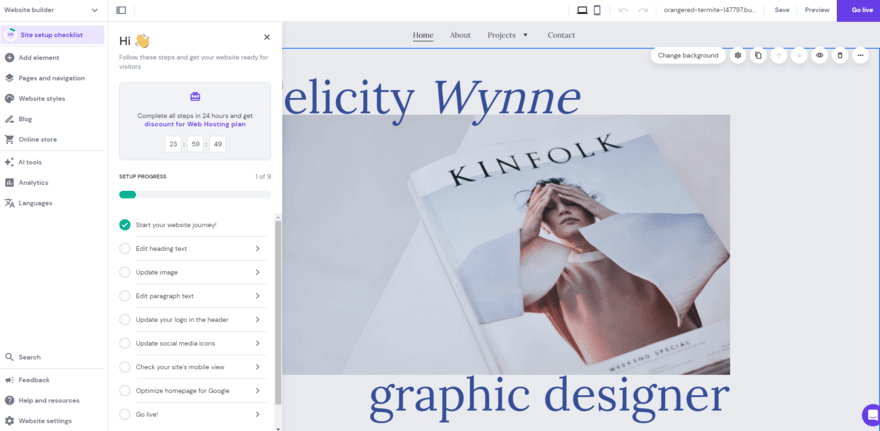Toggle section visibility eye icon

[819, 56]
